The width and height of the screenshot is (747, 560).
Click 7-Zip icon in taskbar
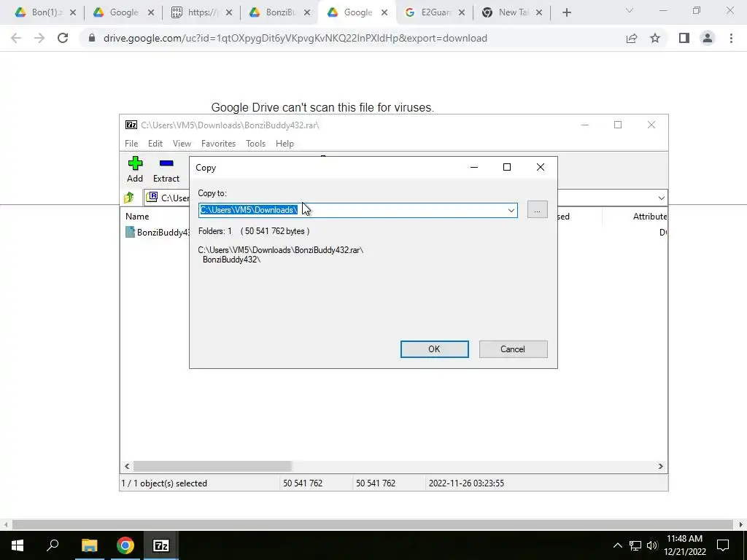coord(160,545)
